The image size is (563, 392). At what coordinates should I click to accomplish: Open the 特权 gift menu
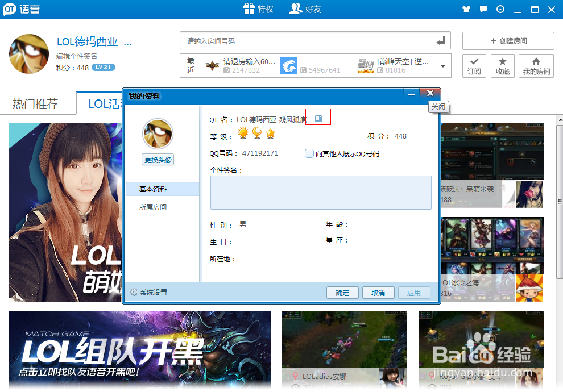point(258,9)
